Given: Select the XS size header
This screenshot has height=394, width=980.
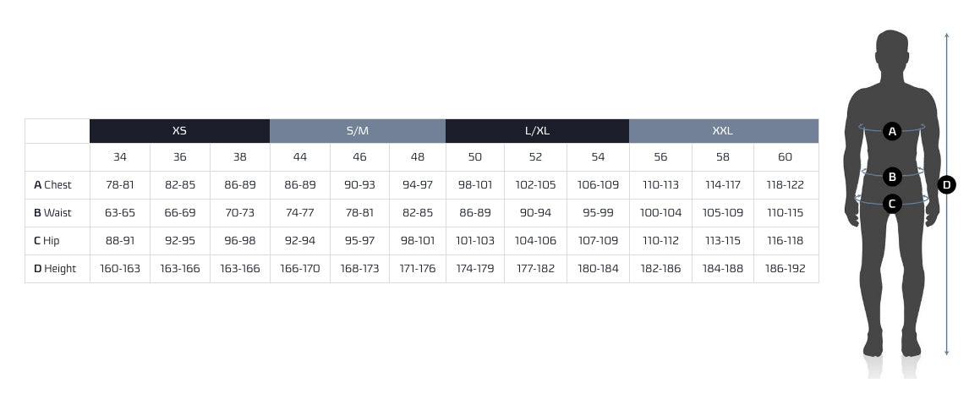Looking at the screenshot, I should pyautogui.click(x=179, y=131).
